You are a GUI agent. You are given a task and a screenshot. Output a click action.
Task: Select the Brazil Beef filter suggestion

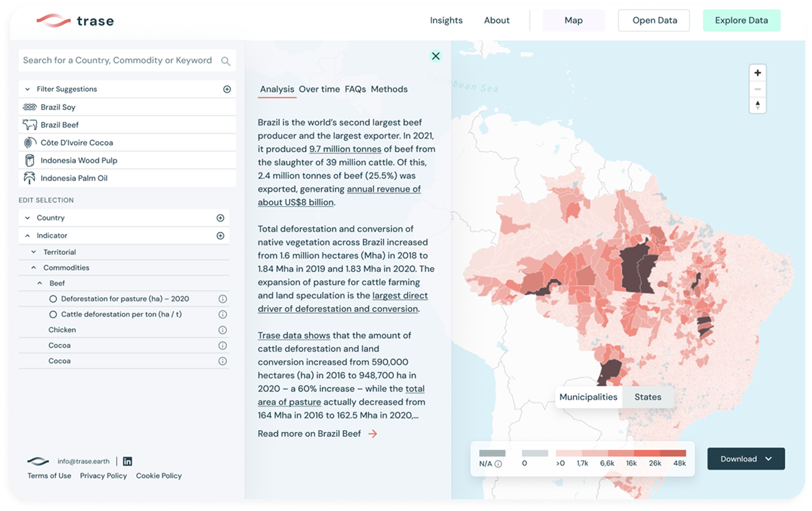click(x=127, y=125)
